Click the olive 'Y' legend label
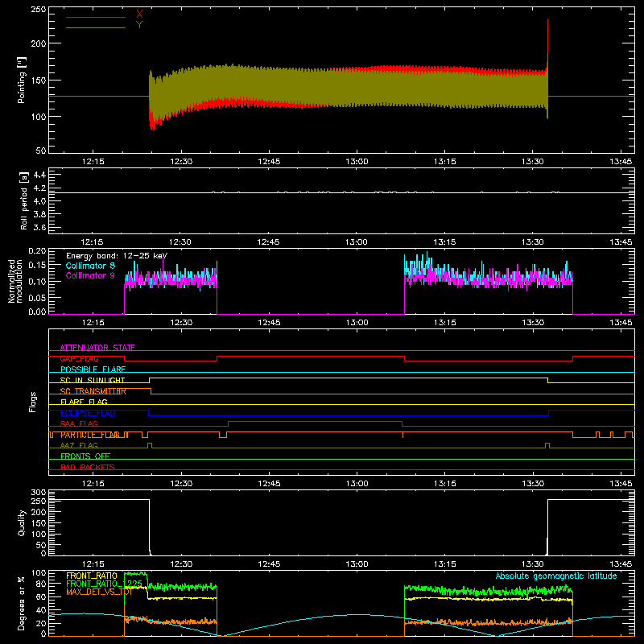The image size is (644, 644). click(139, 25)
